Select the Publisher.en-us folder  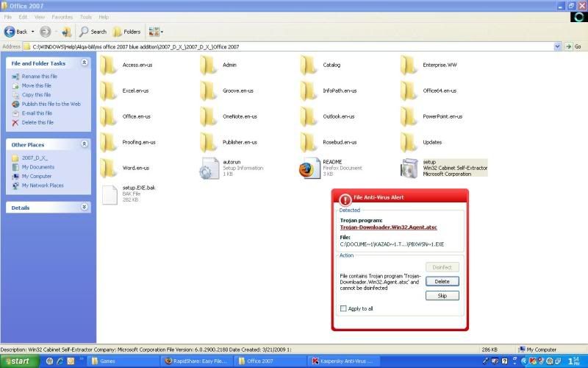229,142
